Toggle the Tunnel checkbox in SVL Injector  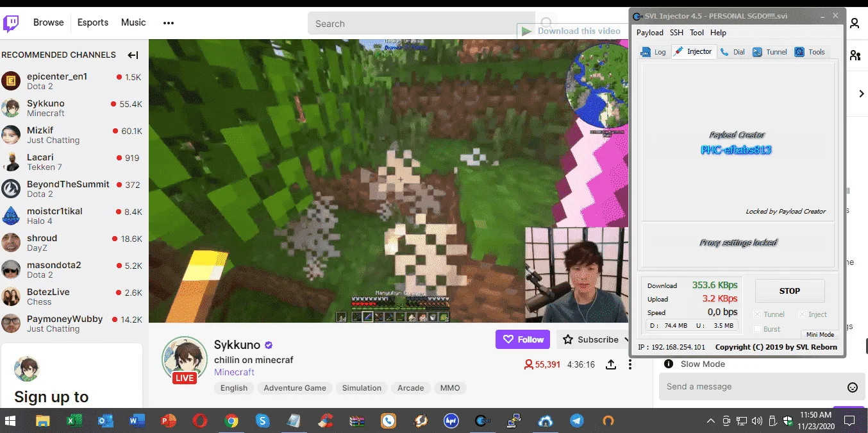[x=757, y=314]
